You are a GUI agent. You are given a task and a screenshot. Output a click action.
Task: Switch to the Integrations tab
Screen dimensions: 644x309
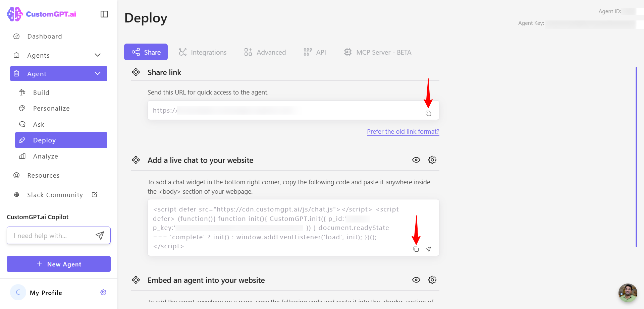pos(203,52)
